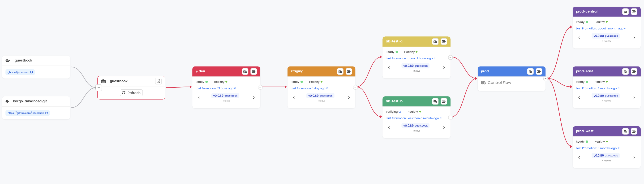Screen dimensions: 644x184
Task: Click the truck icon on prod-east stage
Action: click(x=625, y=72)
